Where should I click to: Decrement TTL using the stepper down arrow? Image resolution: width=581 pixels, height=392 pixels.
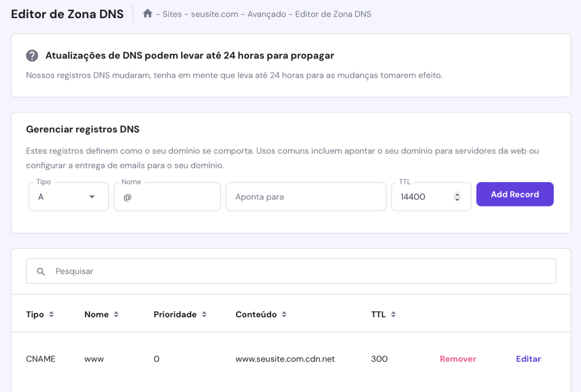[x=457, y=199]
